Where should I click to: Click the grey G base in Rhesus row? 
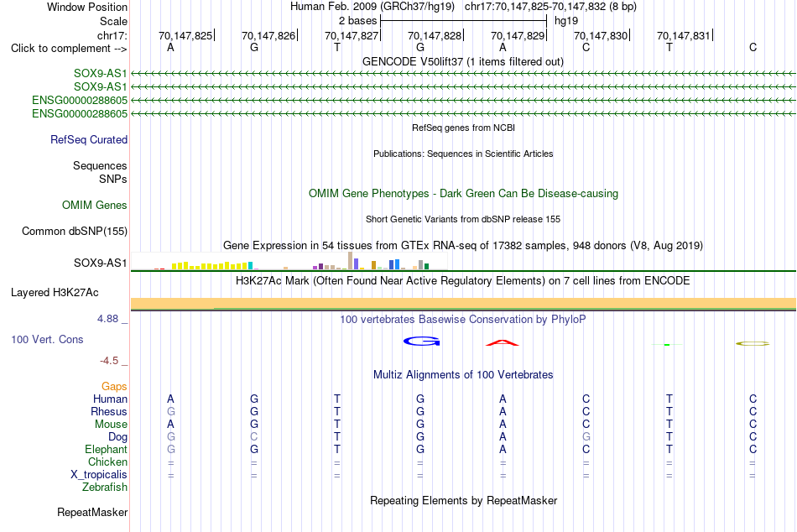pyautogui.click(x=171, y=411)
